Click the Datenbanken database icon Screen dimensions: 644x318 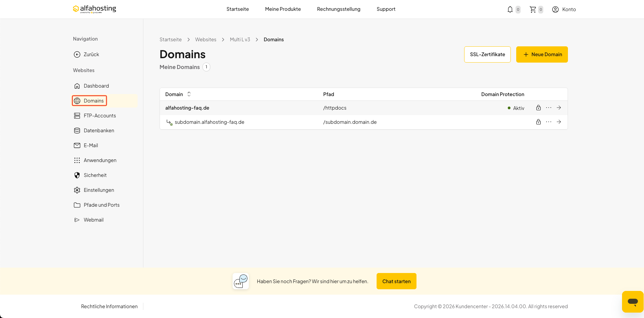click(77, 131)
